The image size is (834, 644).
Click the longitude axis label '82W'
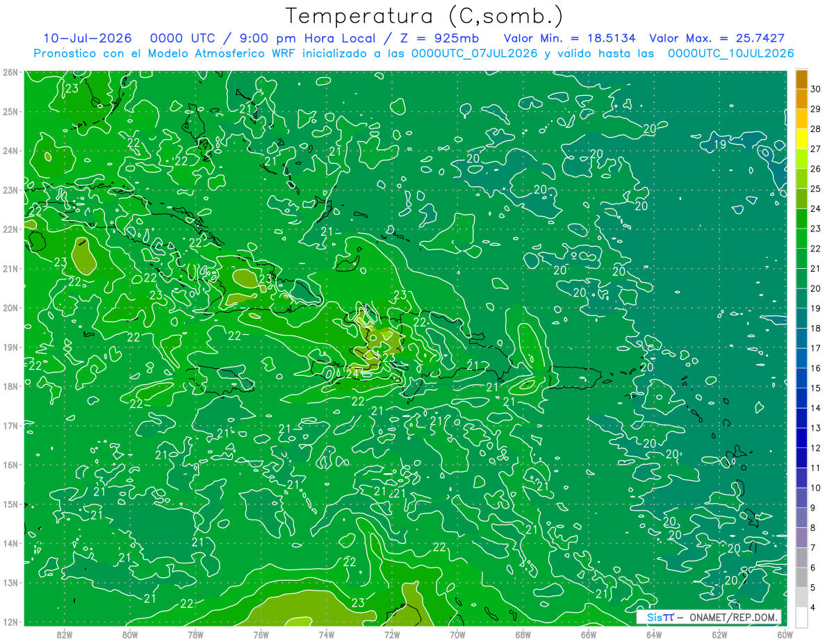pyautogui.click(x=65, y=634)
